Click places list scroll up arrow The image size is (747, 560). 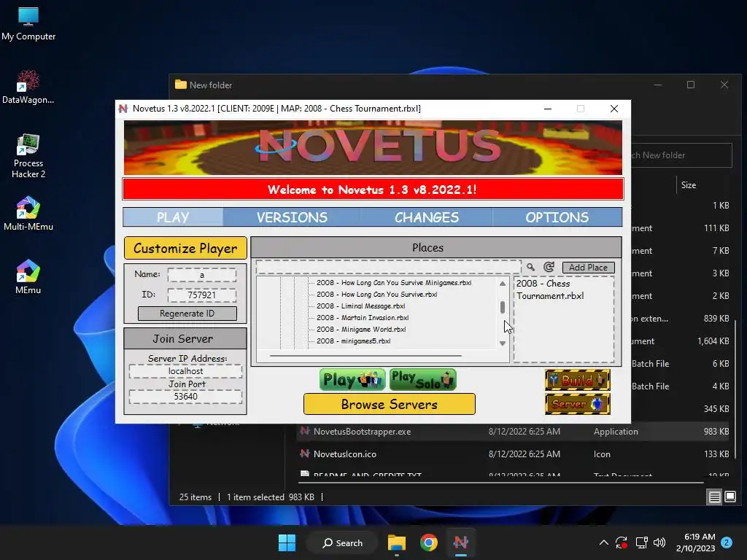tap(502, 284)
